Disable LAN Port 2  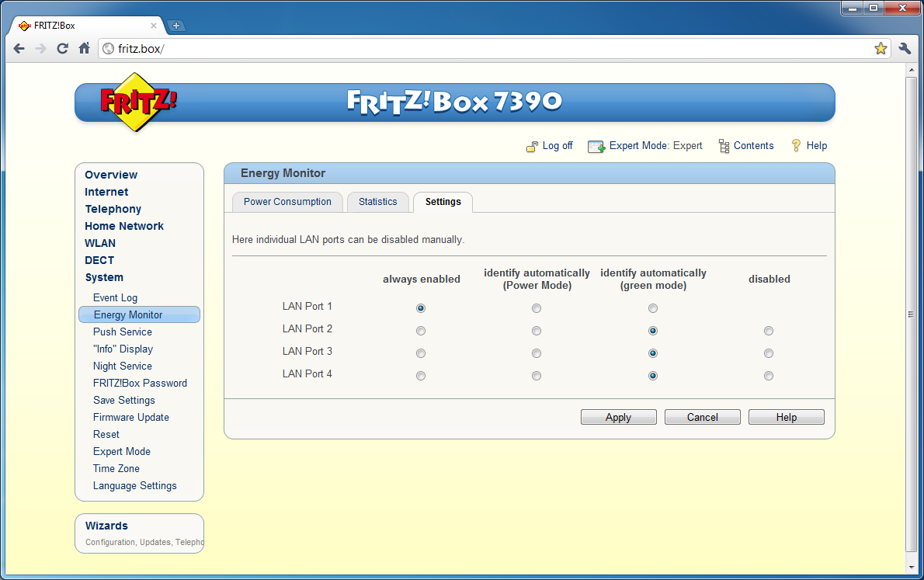pos(769,331)
